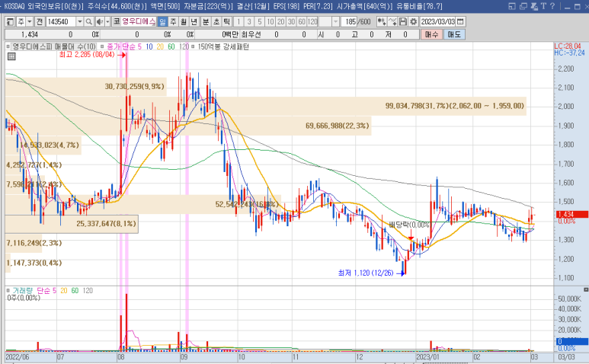Select interval button 60 in toolbar

click(302, 22)
